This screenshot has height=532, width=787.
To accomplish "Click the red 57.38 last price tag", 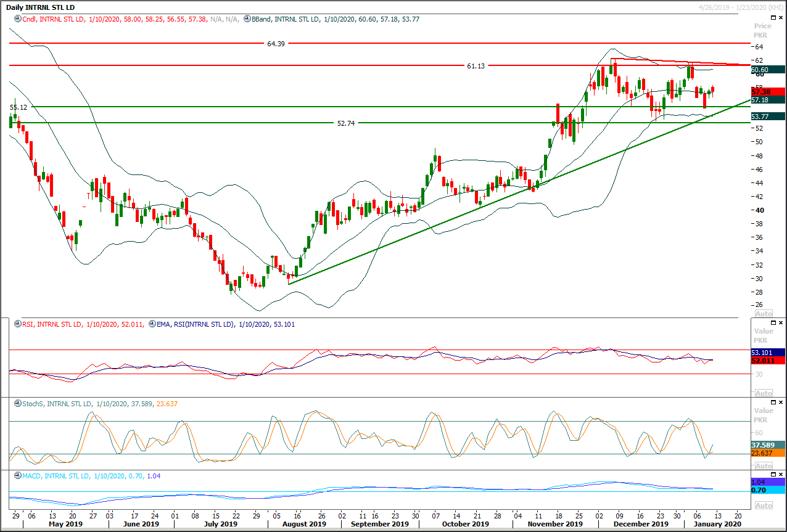I will 768,91.
